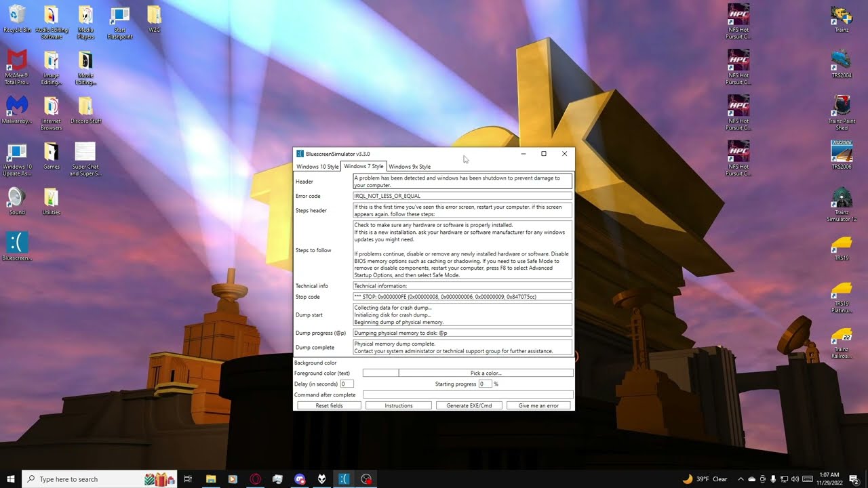Click into the Dump start text box
This screenshot has width=868, height=488.
(x=462, y=315)
